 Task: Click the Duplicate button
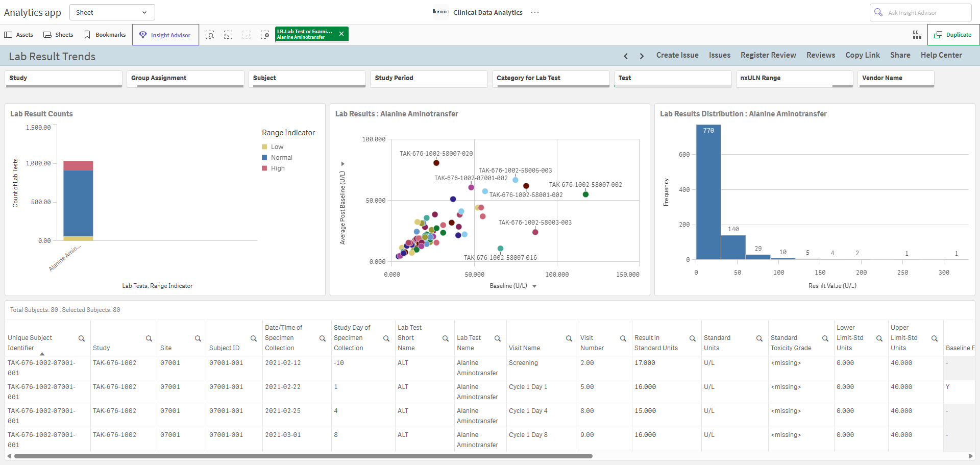pos(953,35)
